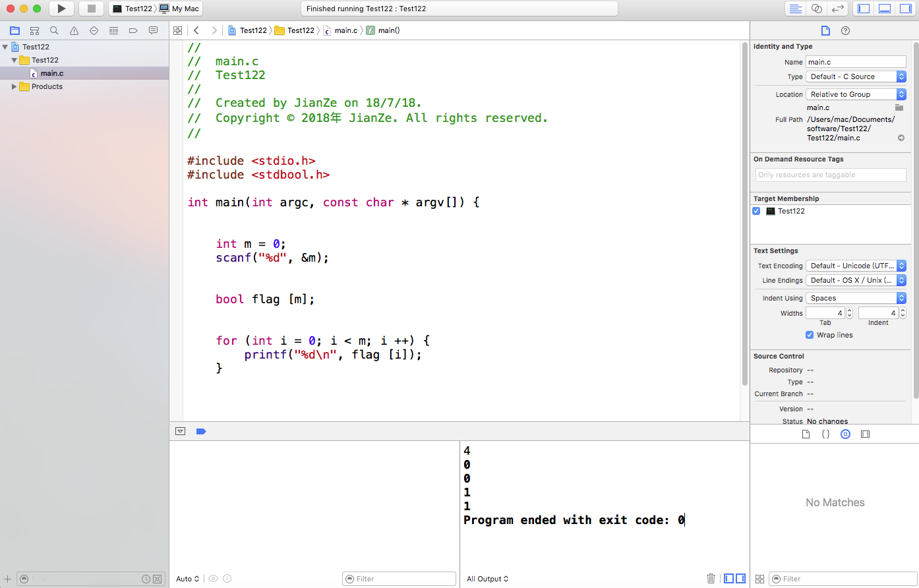
Task: Toggle the Test122 target membership checkbox
Action: [x=756, y=211]
